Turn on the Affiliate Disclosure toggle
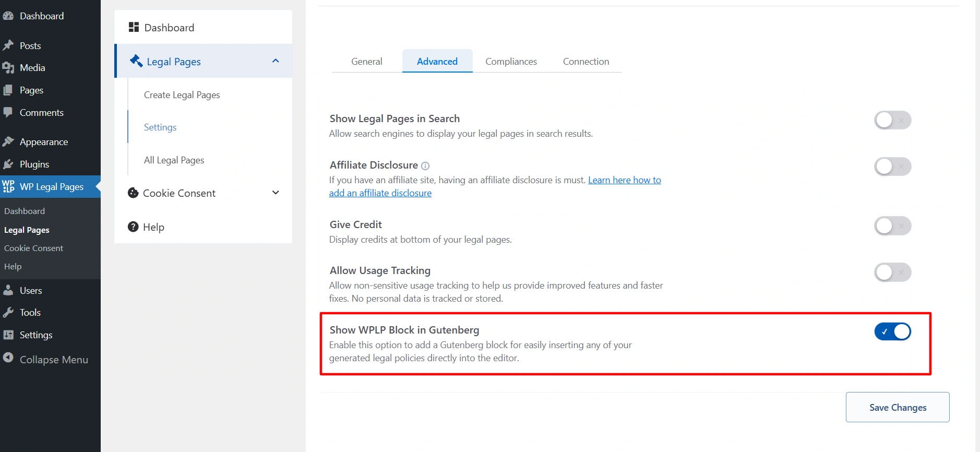Image resolution: width=980 pixels, height=452 pixels. click(x=892, y=166)
